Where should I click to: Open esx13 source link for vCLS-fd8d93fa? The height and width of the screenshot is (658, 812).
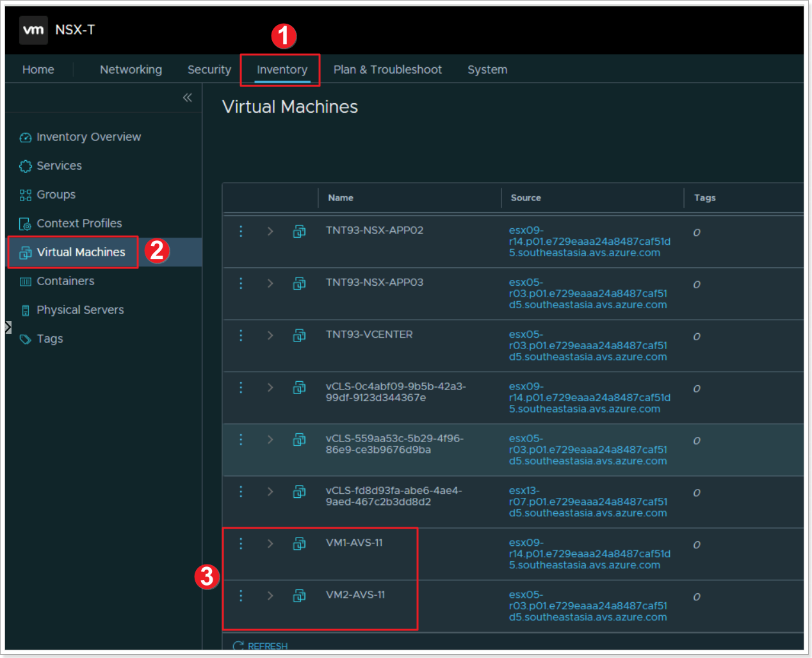pos(588,502)
